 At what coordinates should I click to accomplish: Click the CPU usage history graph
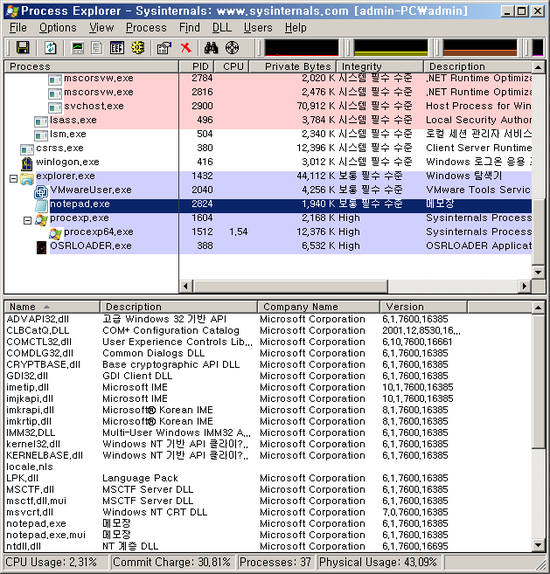[x=302, y=48]
